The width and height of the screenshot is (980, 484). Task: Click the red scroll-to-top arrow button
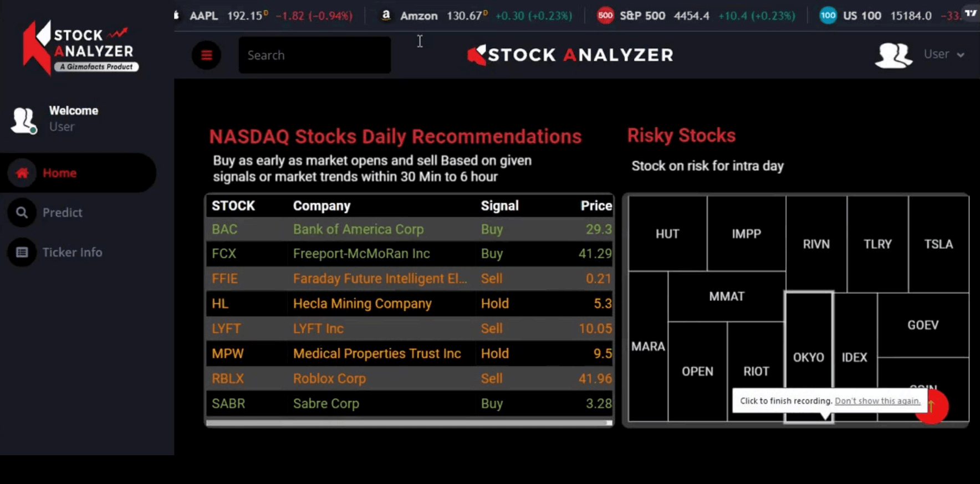click(x=931, y=406)
